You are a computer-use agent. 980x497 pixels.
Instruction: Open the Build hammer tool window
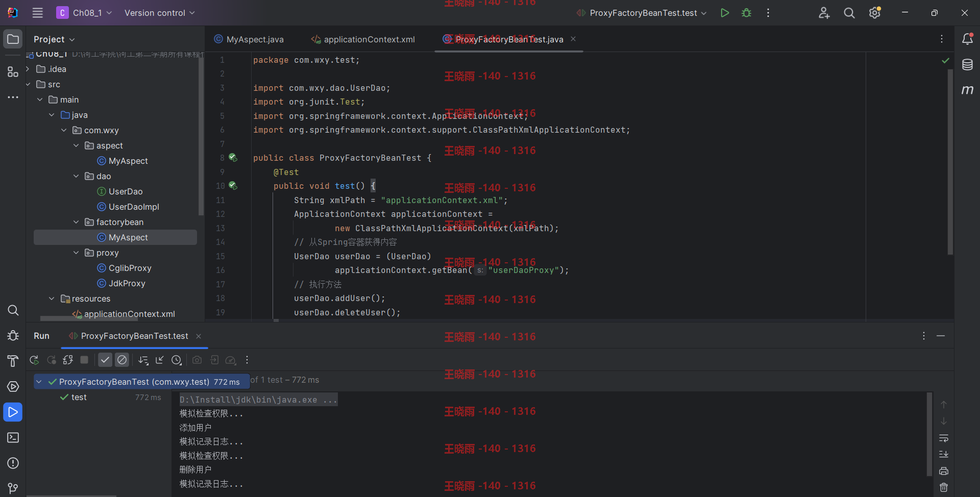pos(13,361)
